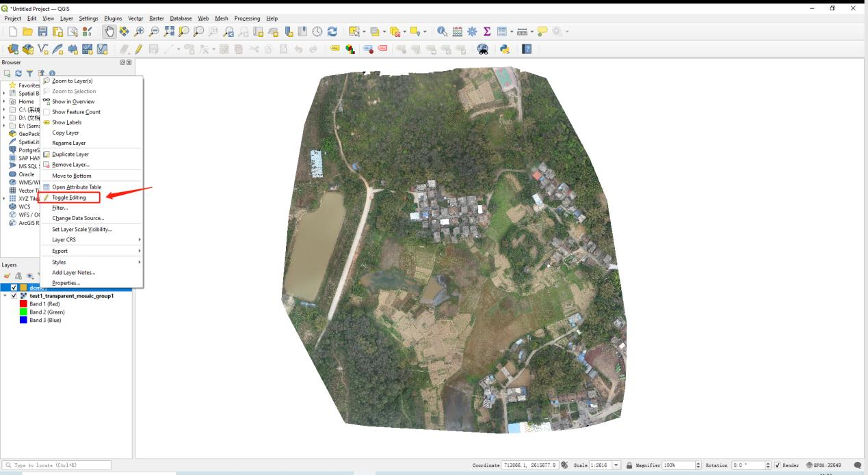Click the Band 1 (Red) color swatch
Viewport: 868px width, 475px height.
click(x=24, y=304)
